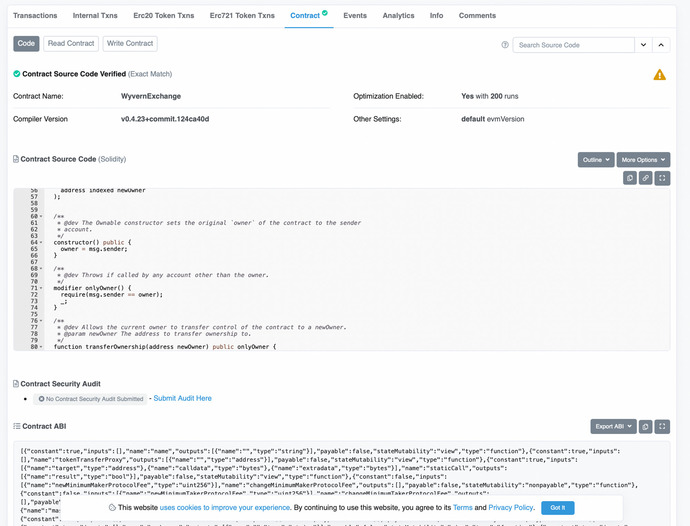Collapse the constructor code fold at line 64
This screenshot has width=690, height=526.
[40, 242]
